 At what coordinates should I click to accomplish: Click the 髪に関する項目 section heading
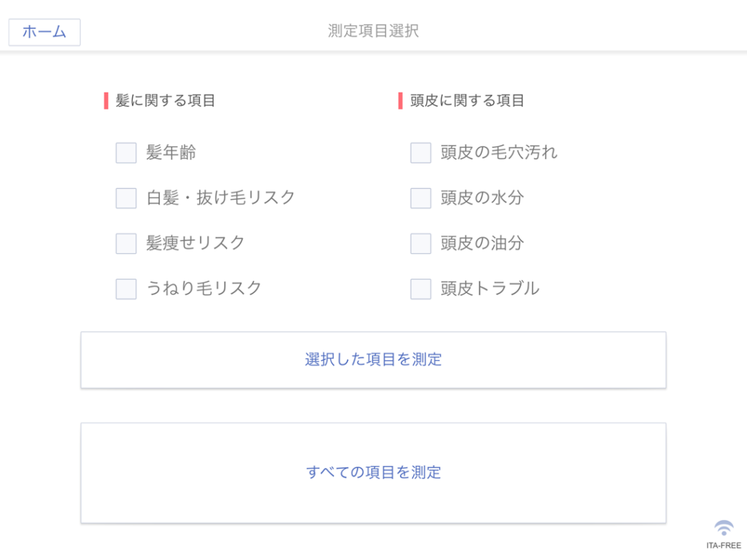(x=166, y=101)
